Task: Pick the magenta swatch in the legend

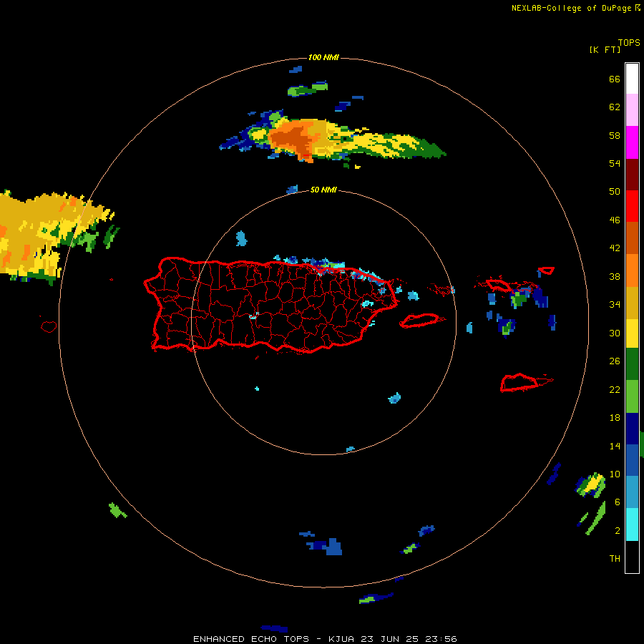Action: 632,142
